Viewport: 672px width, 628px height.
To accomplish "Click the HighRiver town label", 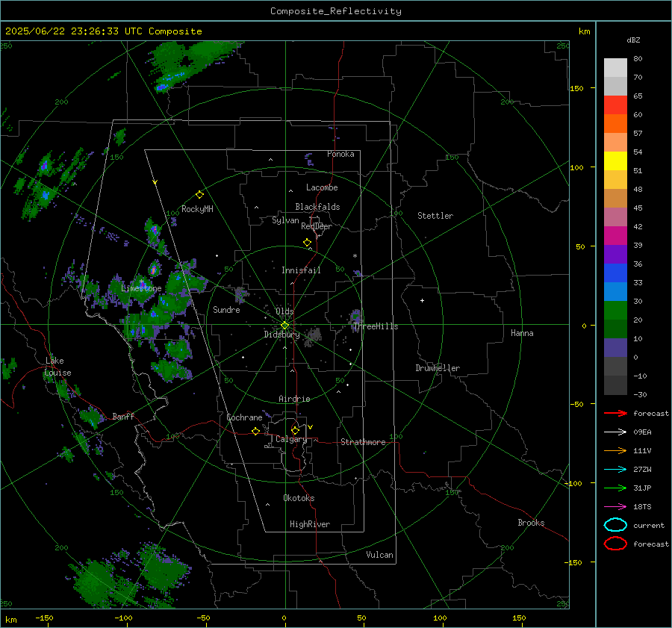I will (x=310, y=524).
